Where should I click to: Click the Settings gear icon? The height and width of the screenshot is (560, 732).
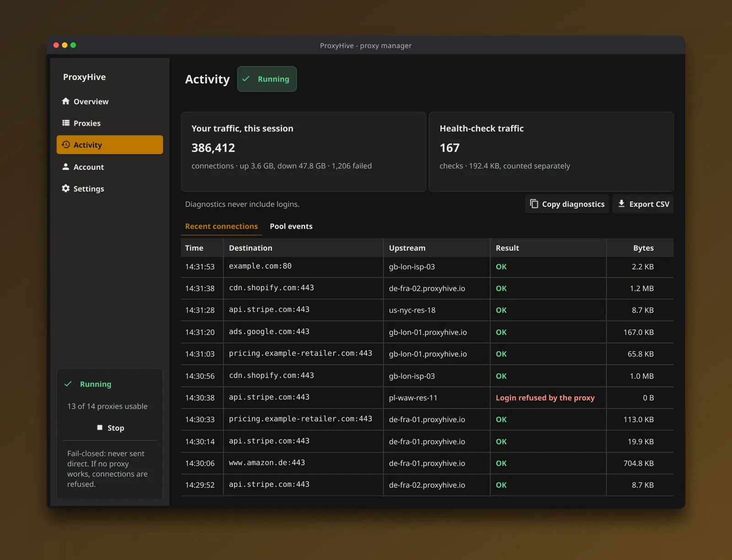click(x=66, y=188)
